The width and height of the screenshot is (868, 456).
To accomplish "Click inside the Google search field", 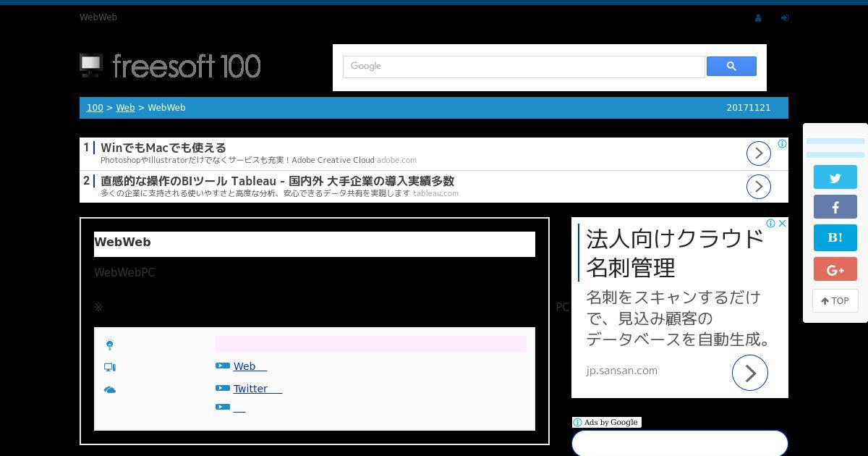I will [524, 67].
